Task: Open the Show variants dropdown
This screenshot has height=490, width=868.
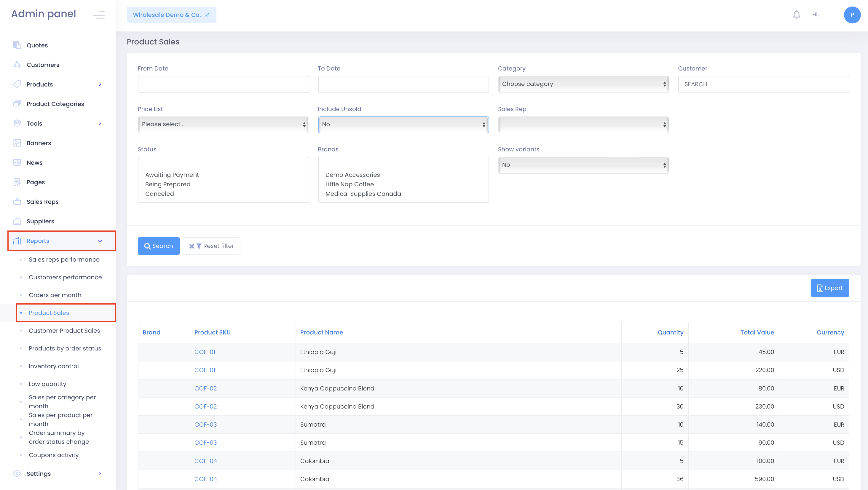Action: click(583, 165)
